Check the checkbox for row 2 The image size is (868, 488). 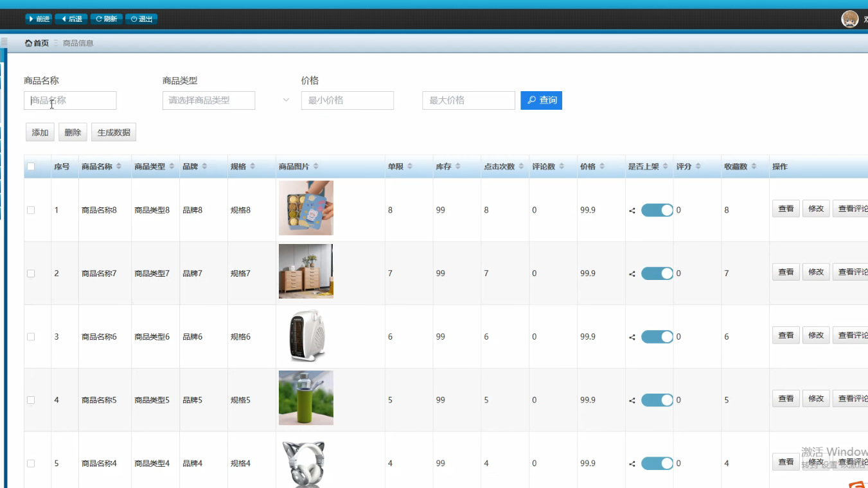point(31,274)
